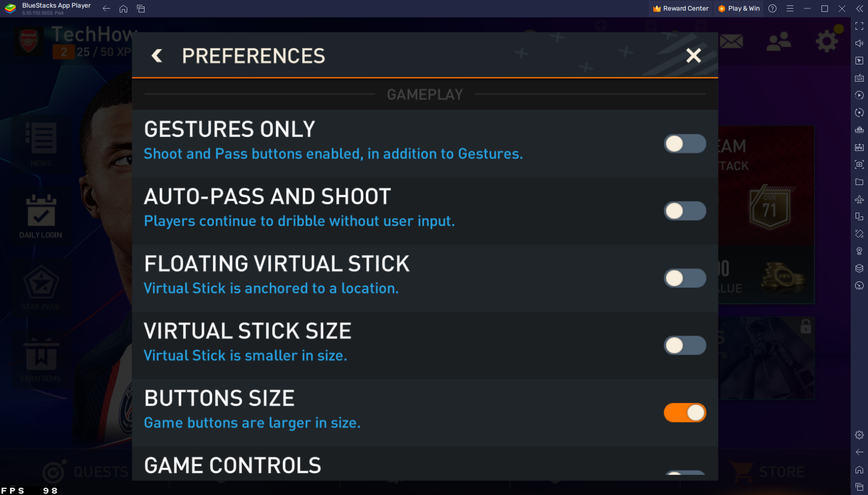
Task: Open Play & Win
Action: point(739,9)
